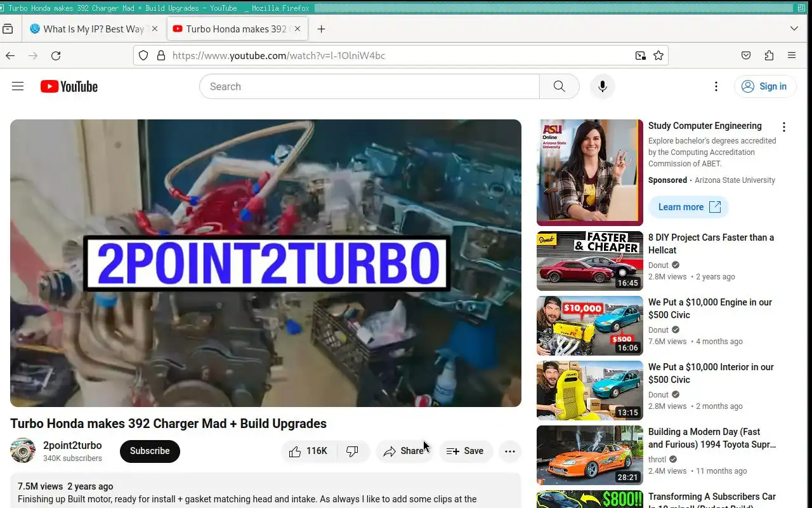Open $10,000 Interior in $500 Civic thumbnail
Screen dimensions: 812x508
tap(590, 391)
